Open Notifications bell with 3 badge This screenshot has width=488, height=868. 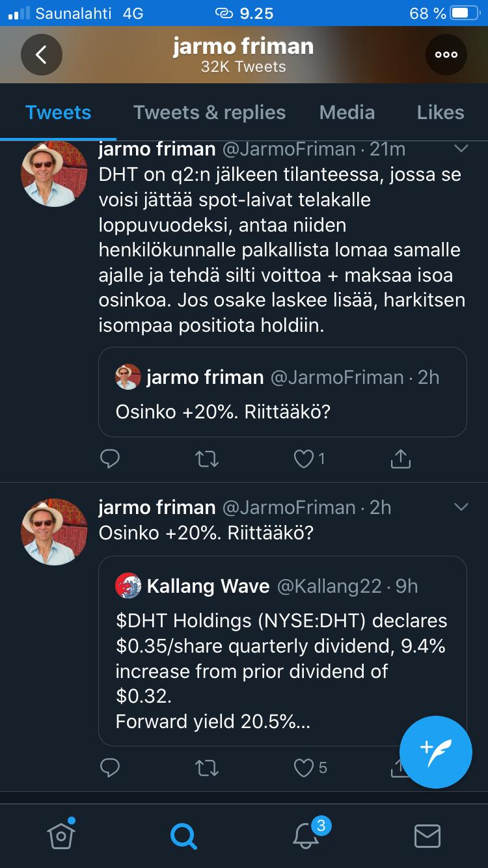(x=306, y=835)
